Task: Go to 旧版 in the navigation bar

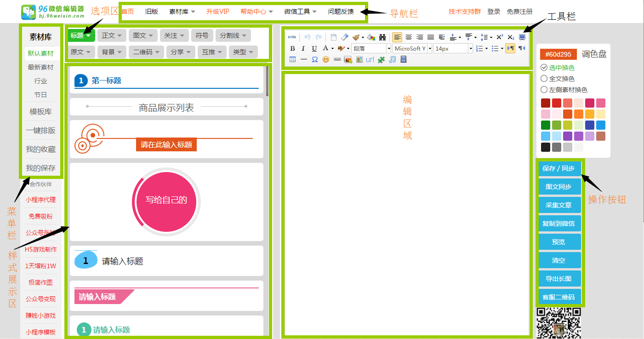Action: (152, 11)
